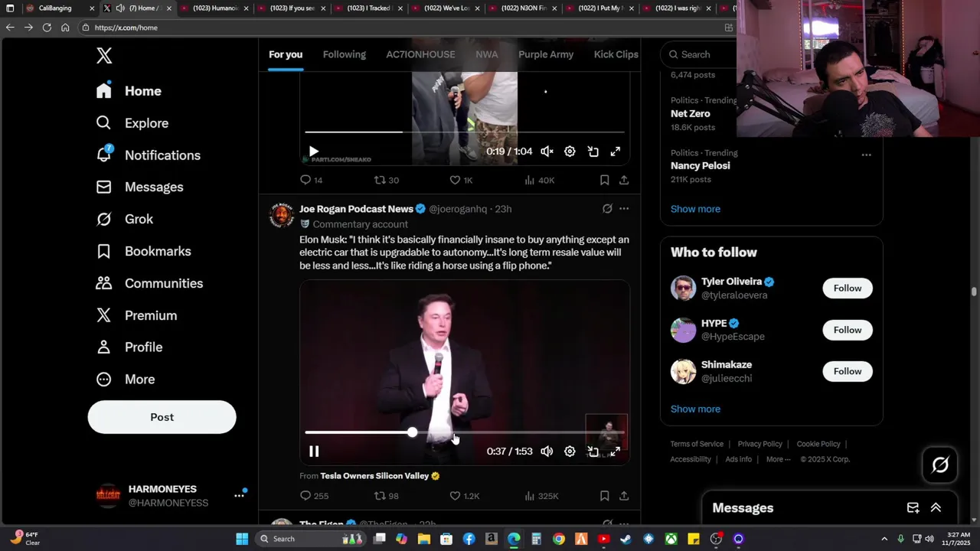Play the upper video at 0:19
This screenshot has width=980, height=551.
(x=314, y=152)
